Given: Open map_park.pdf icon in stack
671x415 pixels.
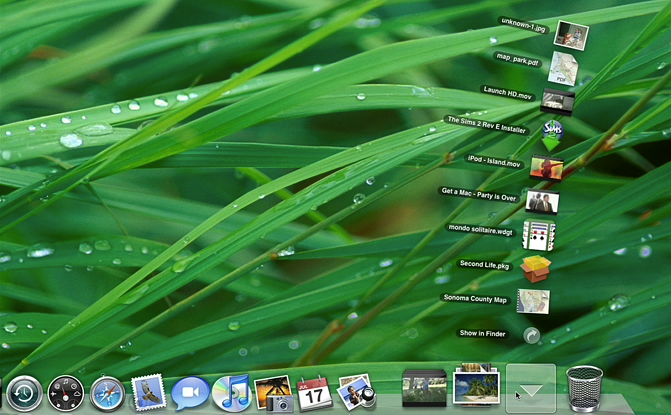Looking at the screenshot, I should (x=563, y=68).
